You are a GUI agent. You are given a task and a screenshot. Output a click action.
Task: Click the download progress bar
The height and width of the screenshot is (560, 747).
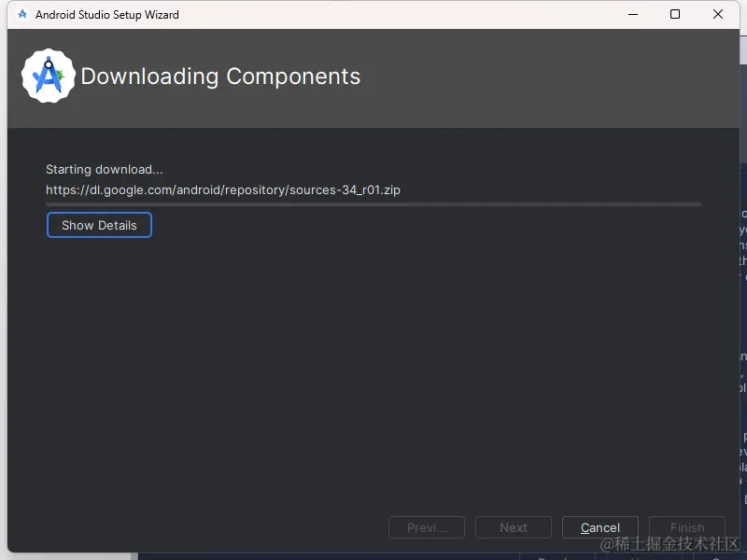click(373, 204)
